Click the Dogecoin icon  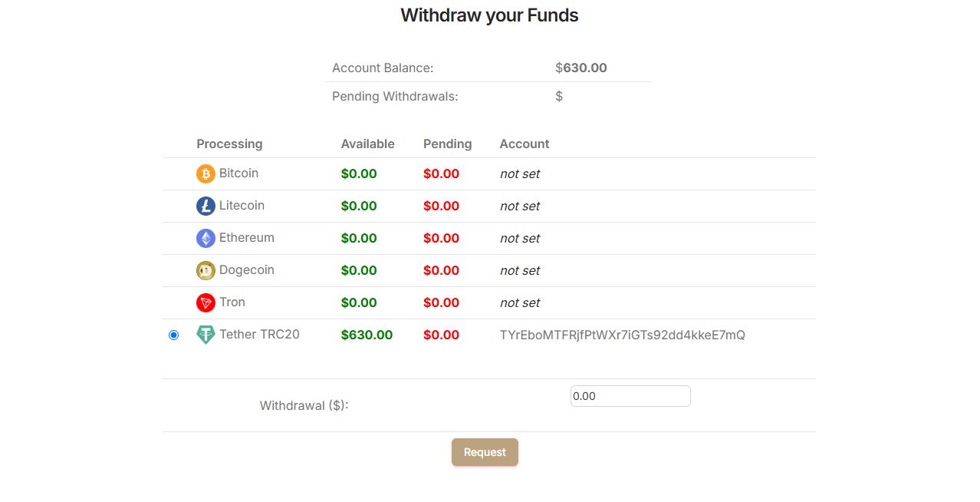point(205,270)
